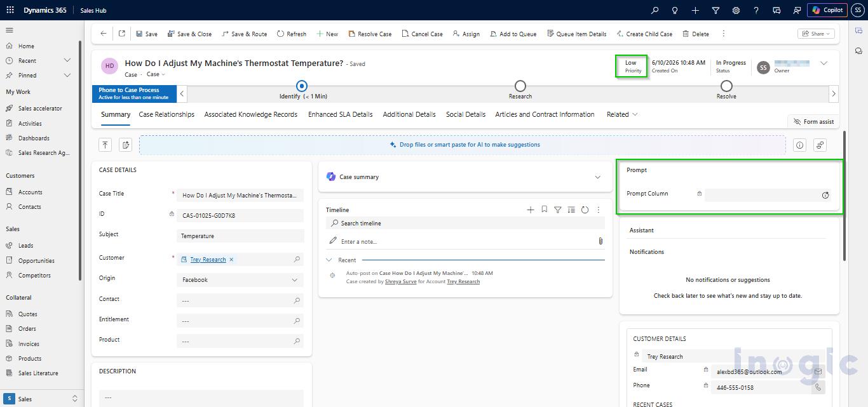The height and width of the screenshot is (407, 868).
Task: Call customer via phone icon
Action: [818, 387]
